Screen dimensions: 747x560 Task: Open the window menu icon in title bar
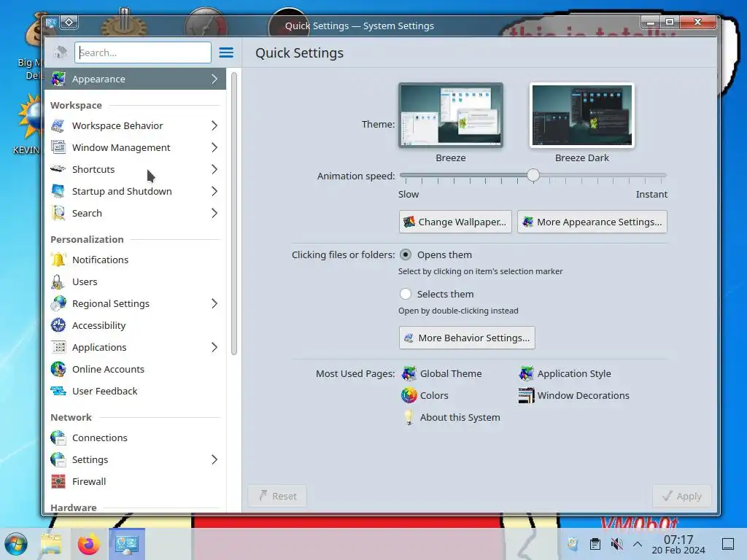52,23
